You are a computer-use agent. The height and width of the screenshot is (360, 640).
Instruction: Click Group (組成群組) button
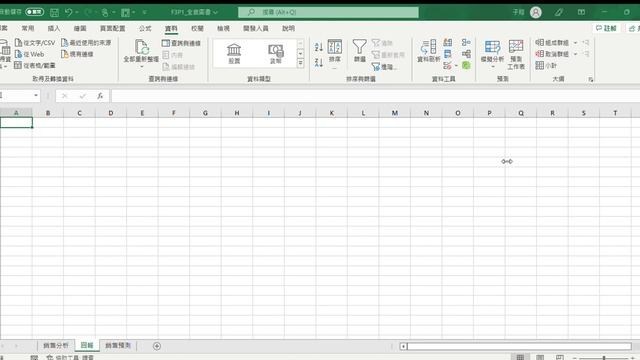tap(552, 42)
